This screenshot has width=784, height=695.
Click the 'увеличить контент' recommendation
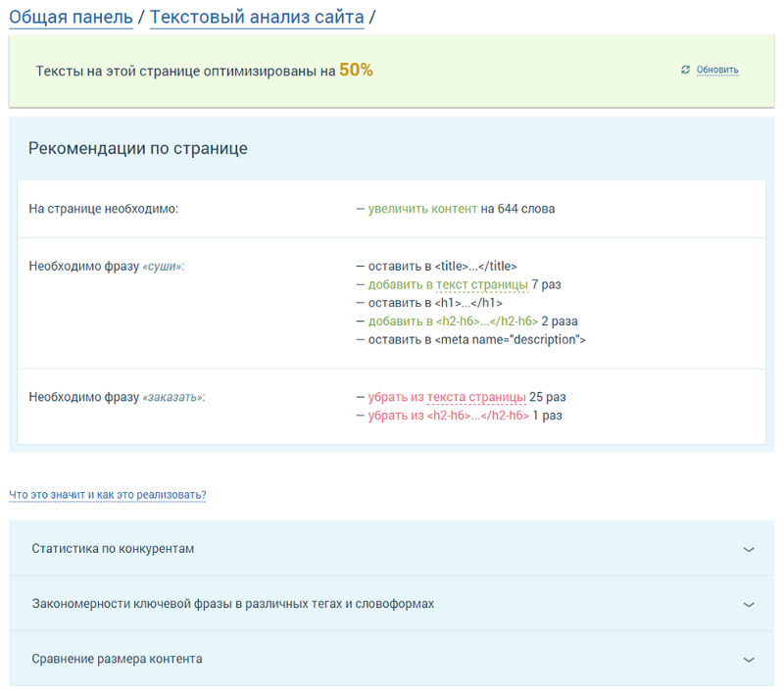[422, 209]
